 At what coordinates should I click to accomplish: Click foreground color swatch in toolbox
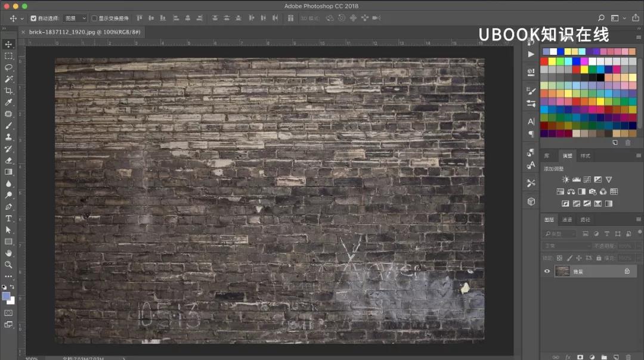point(6,296)
